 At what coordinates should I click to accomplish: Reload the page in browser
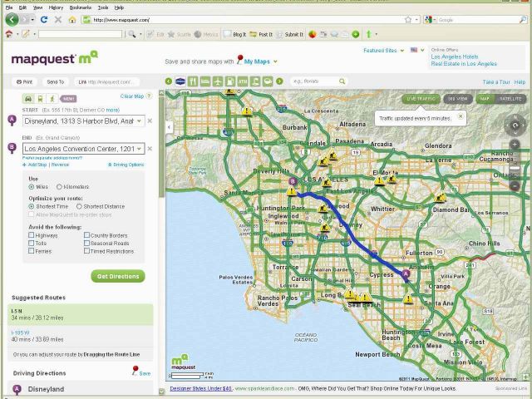pos(44,20)
